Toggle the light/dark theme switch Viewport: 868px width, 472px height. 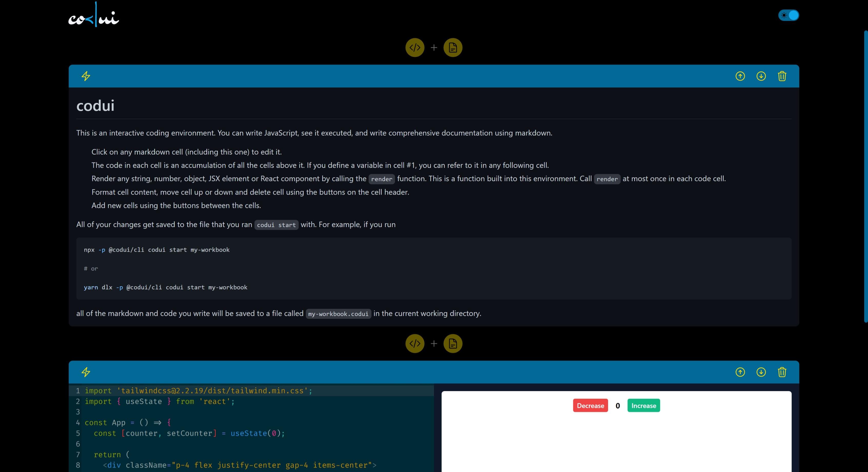click(x=789, y=15)
